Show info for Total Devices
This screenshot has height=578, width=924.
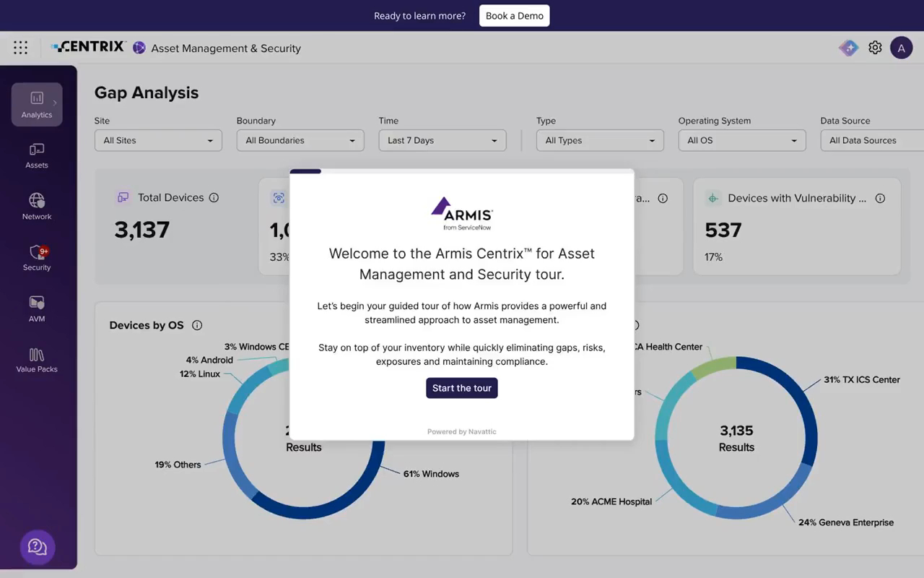point(214,198)
